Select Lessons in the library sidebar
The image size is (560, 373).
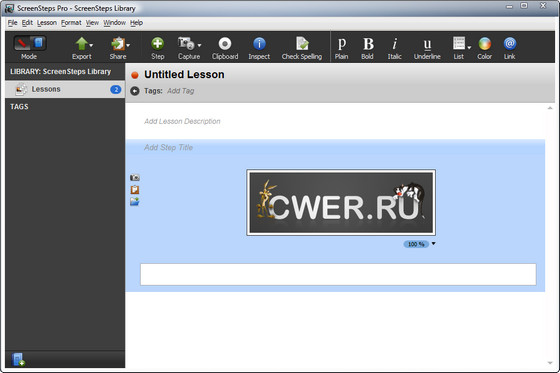click(x=65, y=89)
